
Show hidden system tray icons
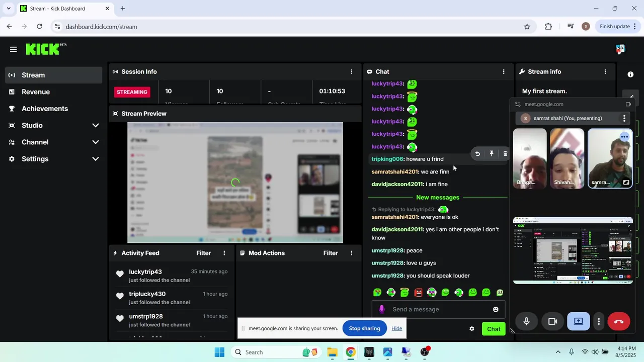[557, 352]
